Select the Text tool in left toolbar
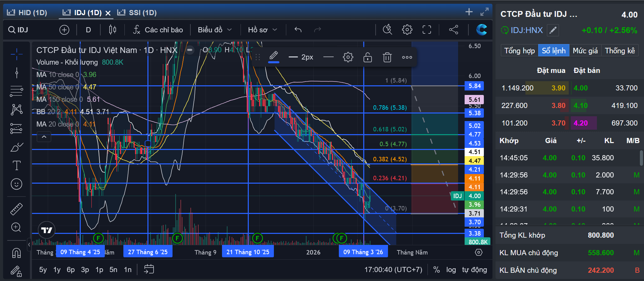This screenshot has height=281, width=644. point(16,165)
